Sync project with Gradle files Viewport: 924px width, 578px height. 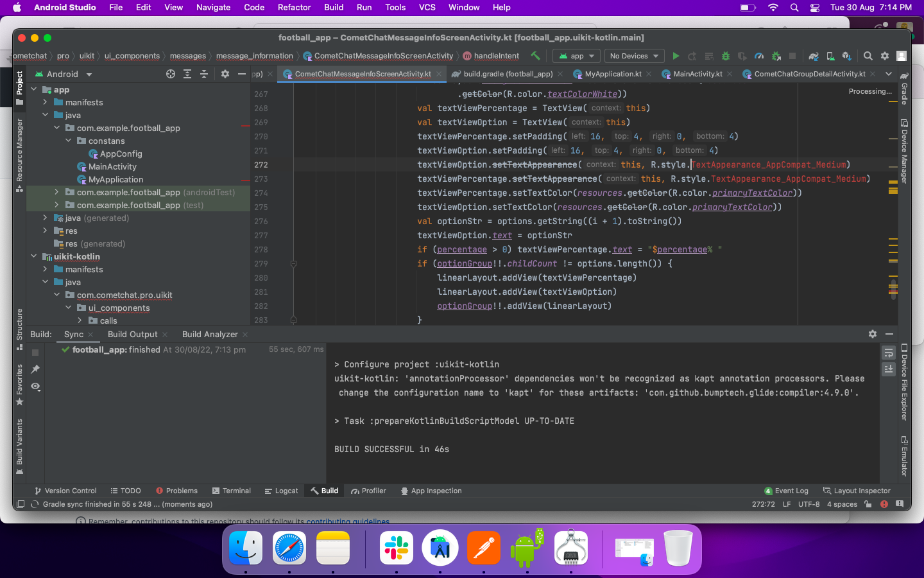(814, 57)
